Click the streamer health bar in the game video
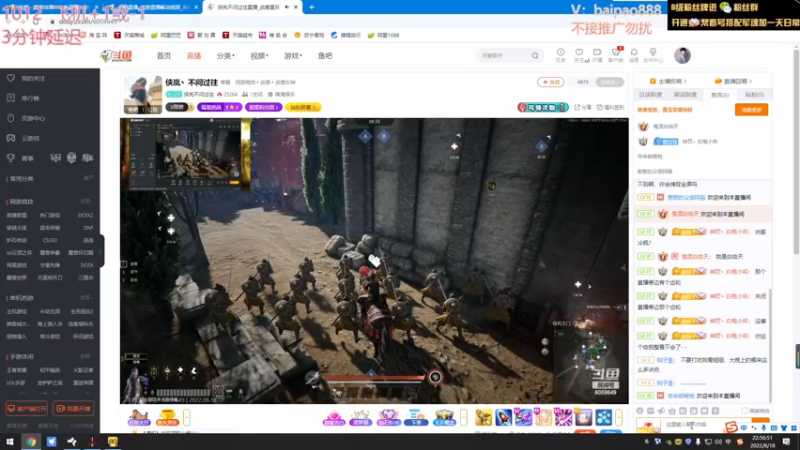Screen dimensions: 800x450 375,378
